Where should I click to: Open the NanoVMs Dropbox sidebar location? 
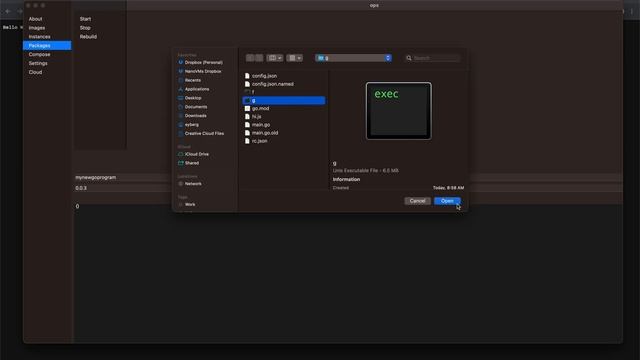coord(202,71)
